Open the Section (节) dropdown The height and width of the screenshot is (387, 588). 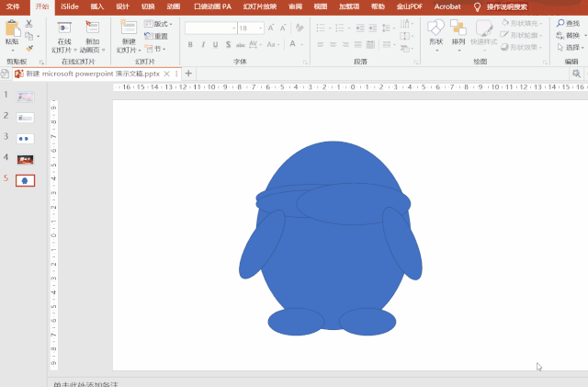tap(155, 49)
